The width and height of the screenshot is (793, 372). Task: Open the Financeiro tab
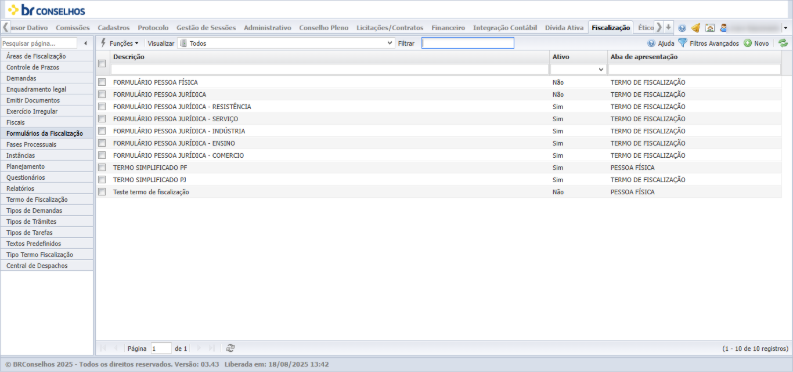click(448, 28)
